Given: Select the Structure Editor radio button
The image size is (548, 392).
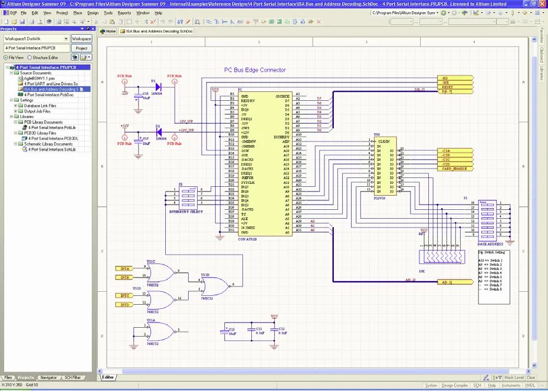Looking at the screenshot, I should (29, 57).
